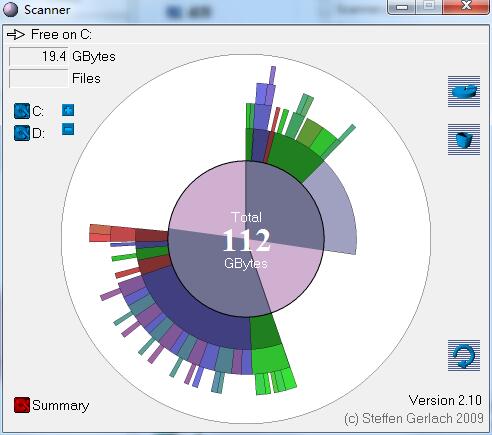Image resolution: width=492 pixels, height=435 pixels.
Task: Click the blue refresh arrow icon
Action: (x=464, y=355)
